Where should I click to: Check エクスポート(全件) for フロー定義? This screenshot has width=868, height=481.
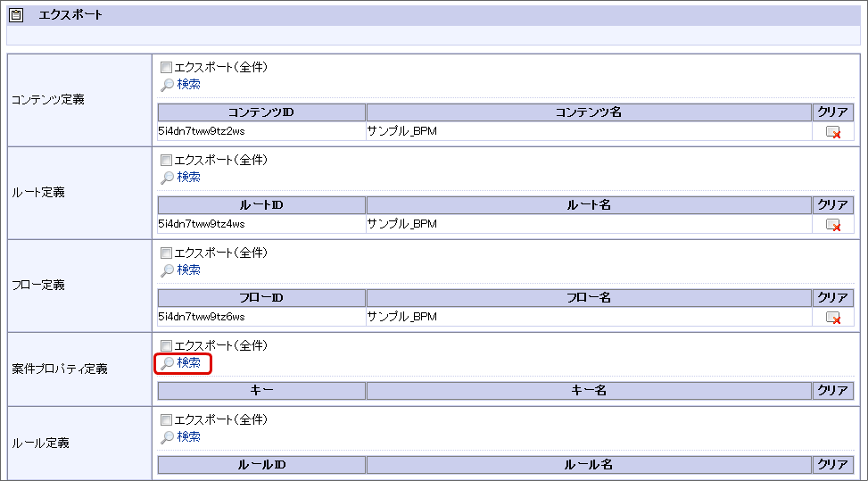coord(166,253)
